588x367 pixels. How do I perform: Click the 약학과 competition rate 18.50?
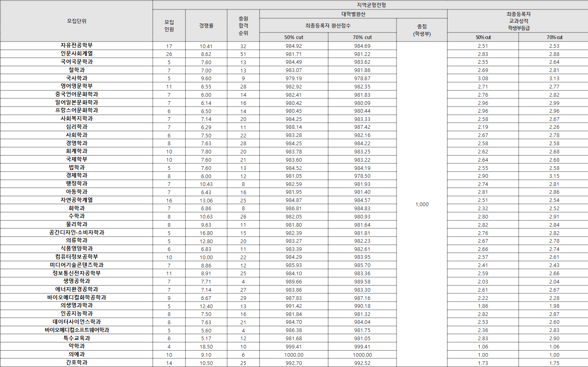206,347
